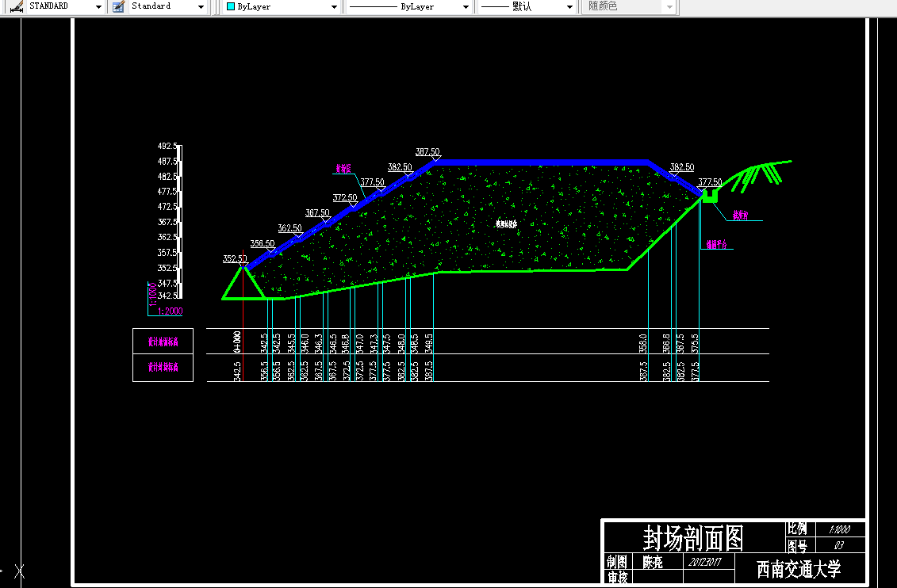Open the Standard table style dropdown
The width and height of the screenshot is (897, 588).
[x=201, y=7]
